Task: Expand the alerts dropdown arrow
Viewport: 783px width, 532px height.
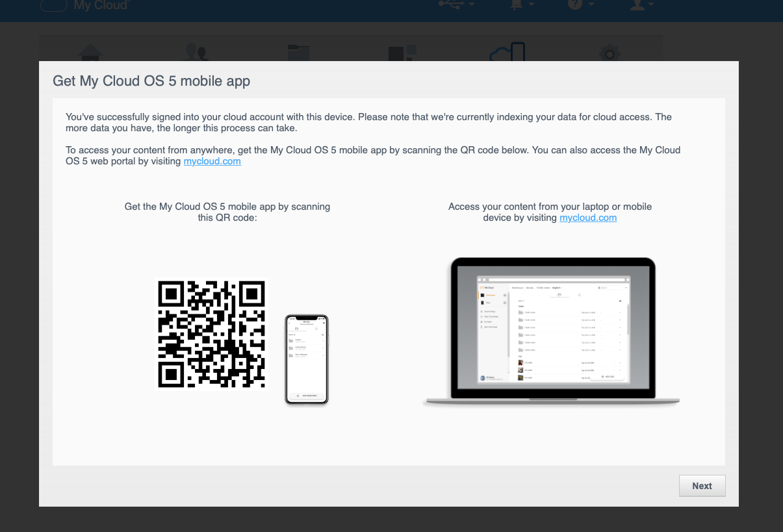Action: (532, 5)
